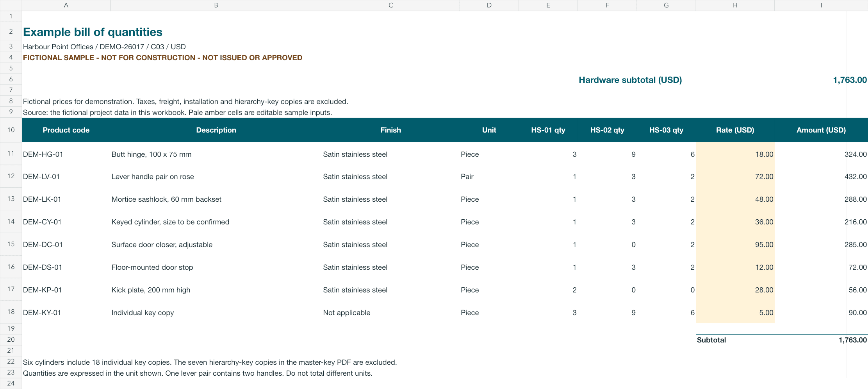868x389 pixels.
Task: Select the HS-03 qty value for DEM-HG-01
Action: pos(666,154)
